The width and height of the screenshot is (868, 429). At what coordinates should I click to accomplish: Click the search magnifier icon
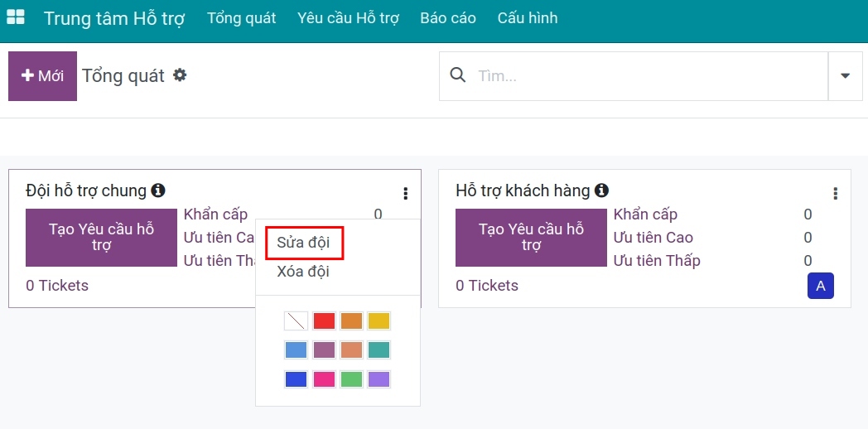click(458, 75)
